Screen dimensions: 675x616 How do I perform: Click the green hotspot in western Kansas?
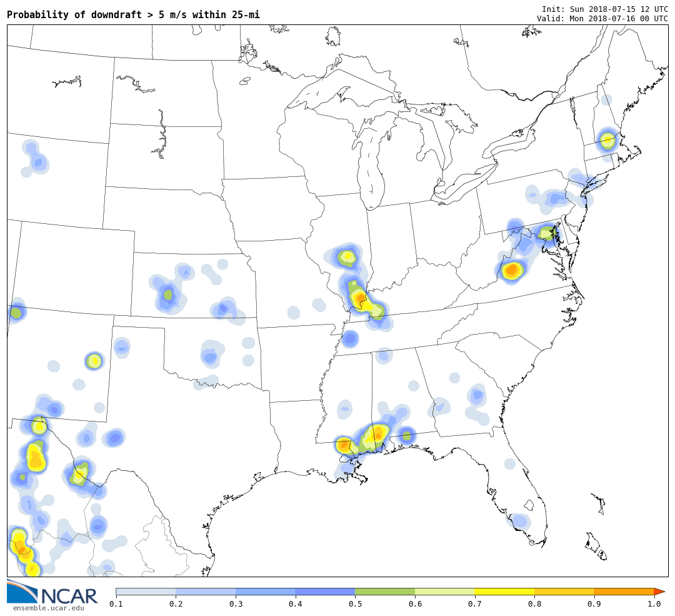coord(167,294)
